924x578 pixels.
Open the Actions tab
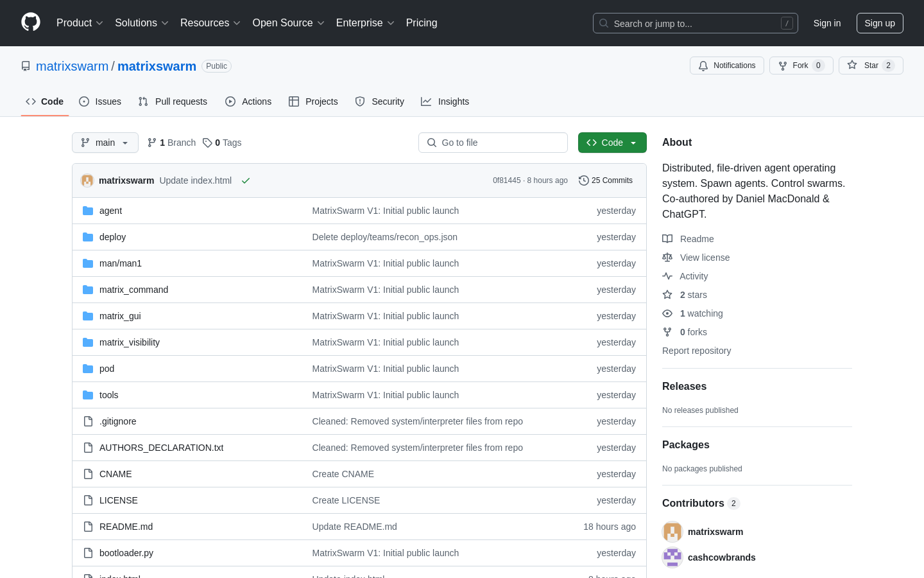click(x=248, y=101)
